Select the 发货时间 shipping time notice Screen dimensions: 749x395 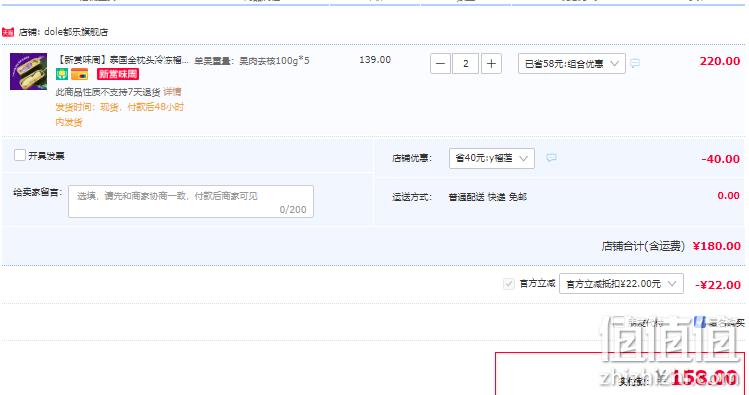[x=119, y=114]
